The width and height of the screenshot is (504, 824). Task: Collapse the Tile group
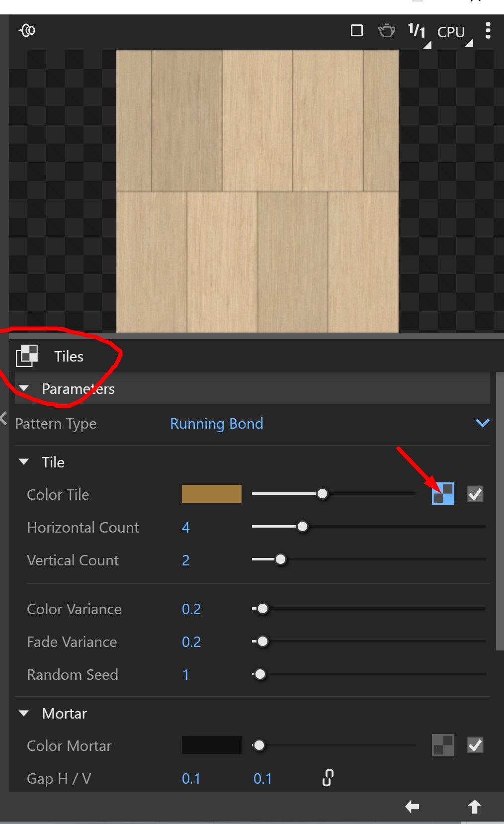23,462
